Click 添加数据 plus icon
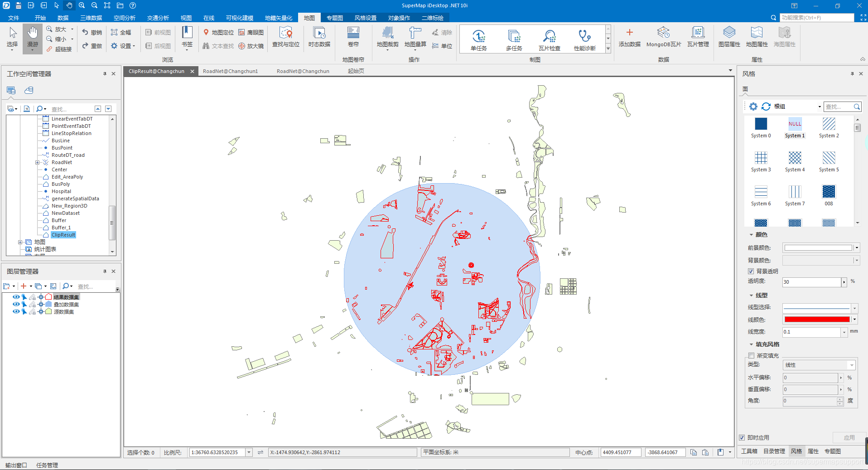Viewport: 868px width, 470px height. pos(630,33)
